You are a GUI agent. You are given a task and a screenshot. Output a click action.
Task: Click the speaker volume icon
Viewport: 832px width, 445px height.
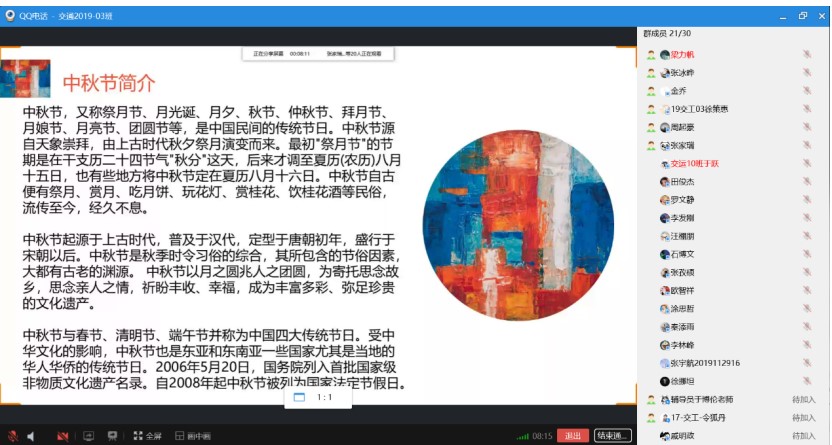pyautogui.click(x=31, y=436)
